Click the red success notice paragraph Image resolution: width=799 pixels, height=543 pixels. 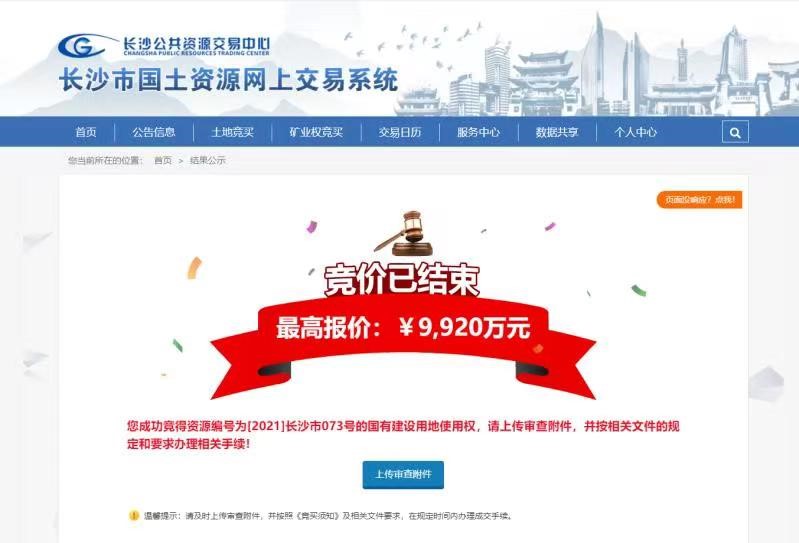(x=403, y=435)
